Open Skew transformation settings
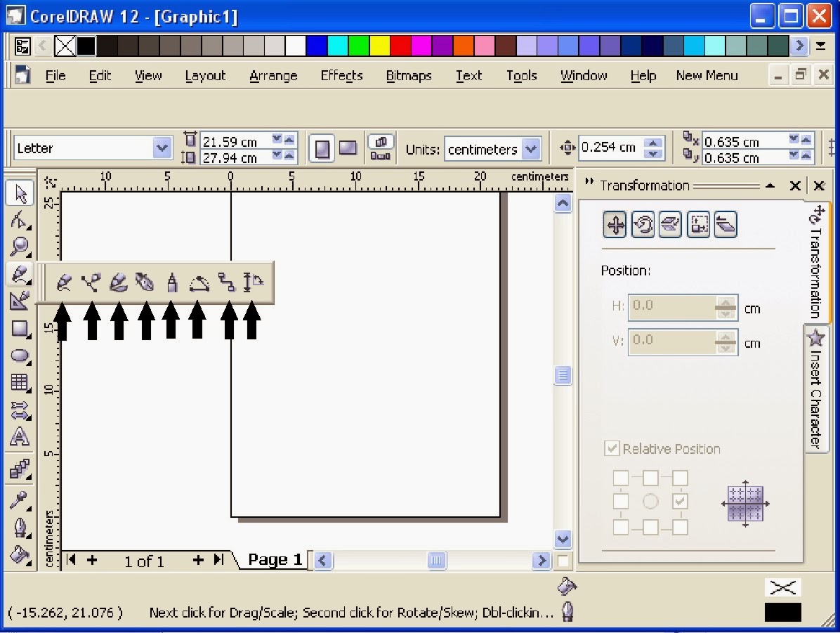The image size is (840, 633). point(726,224)
